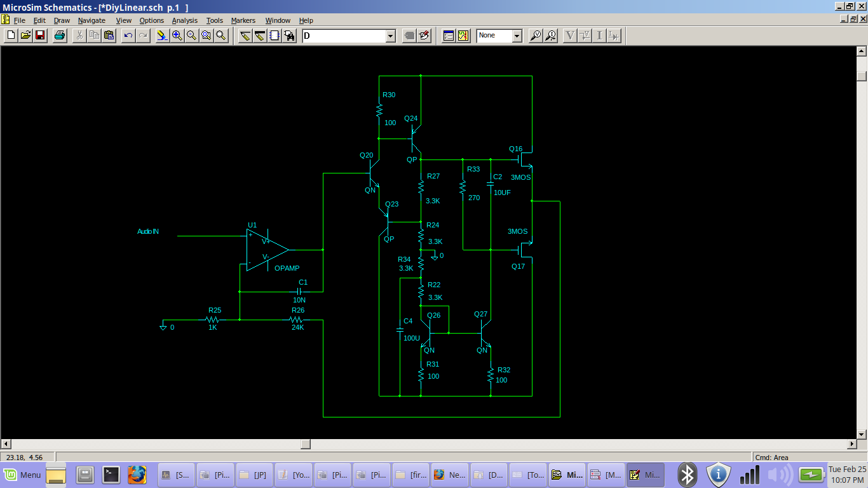Select transistor Q16 label
Screen dimensions: 868x488
coord(515,149)
